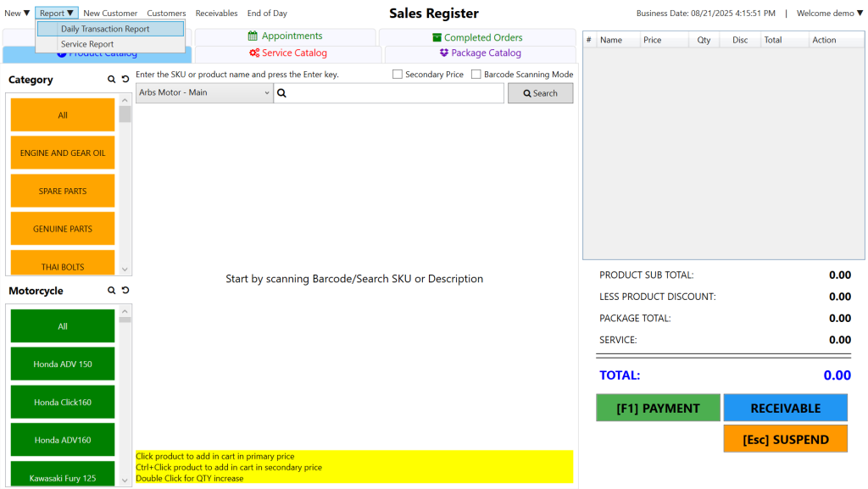The image size is (868, 489).
Task: Click the Service Catalog gears icon
Action: [x=254, y=53]
